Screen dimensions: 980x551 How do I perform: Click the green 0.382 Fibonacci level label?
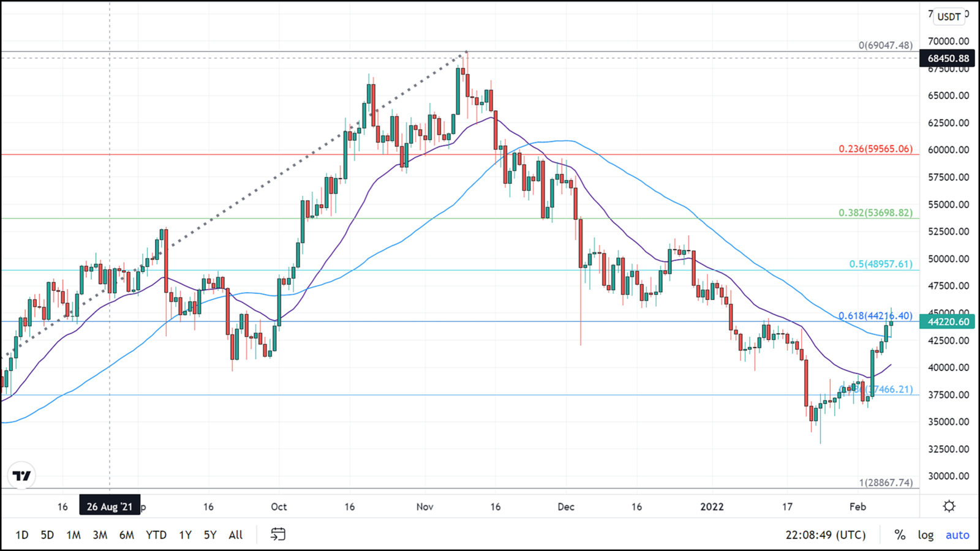875,212
